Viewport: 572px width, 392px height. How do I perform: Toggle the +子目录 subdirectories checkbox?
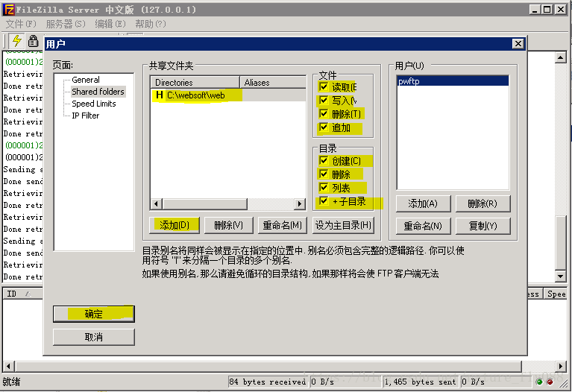pos(324,200)
